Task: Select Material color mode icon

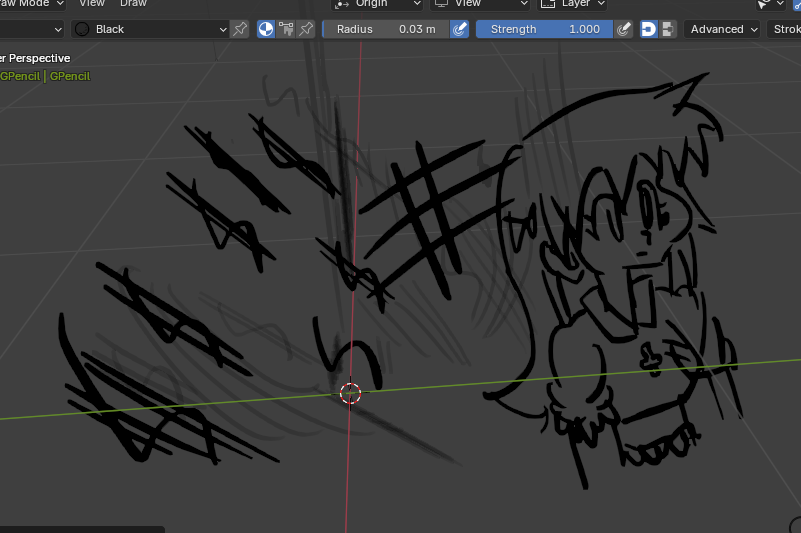Action: pyautogui.click(x=266, y=29)
